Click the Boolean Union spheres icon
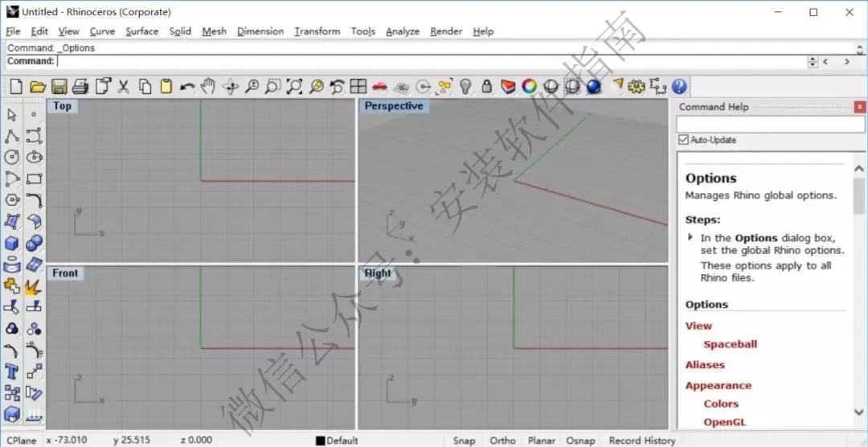 coord(35,243)
